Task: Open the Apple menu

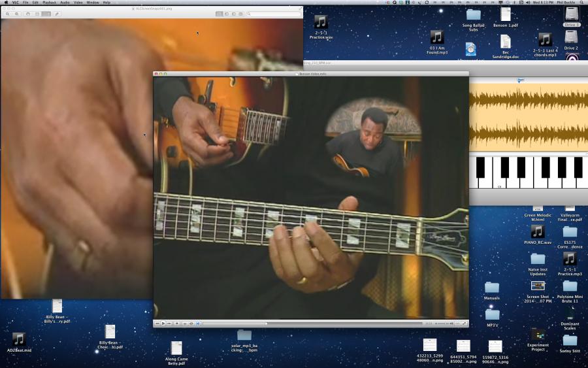Action: tap(6, 2)
